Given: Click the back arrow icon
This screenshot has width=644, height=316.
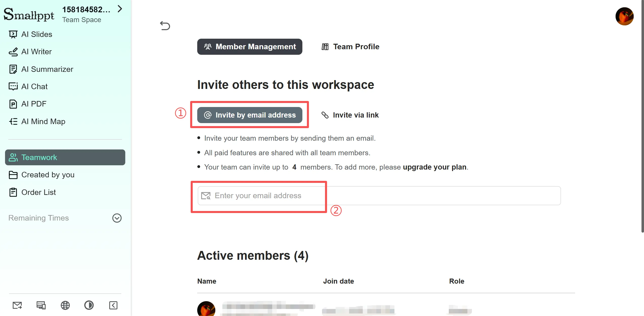Looking at the screenshot, I should (x=165, y=26).
